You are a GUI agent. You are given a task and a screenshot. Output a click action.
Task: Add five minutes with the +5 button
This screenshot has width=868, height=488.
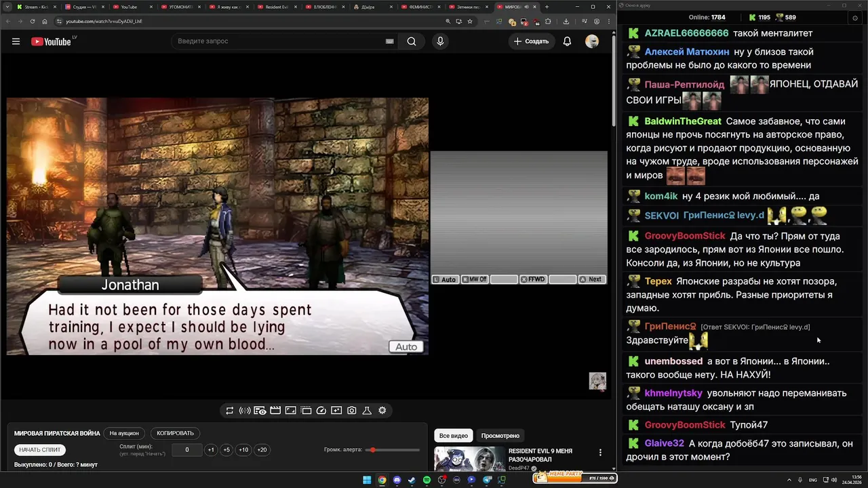226,450
